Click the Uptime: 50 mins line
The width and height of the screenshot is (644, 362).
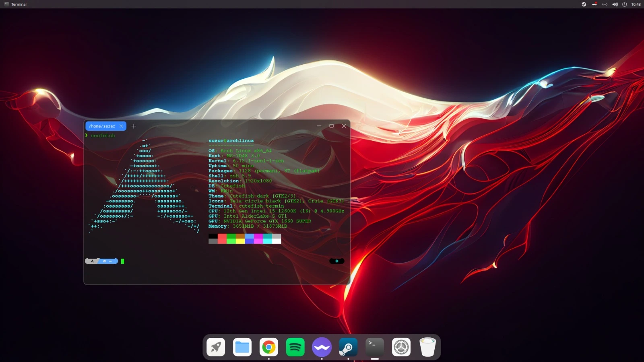231,166
